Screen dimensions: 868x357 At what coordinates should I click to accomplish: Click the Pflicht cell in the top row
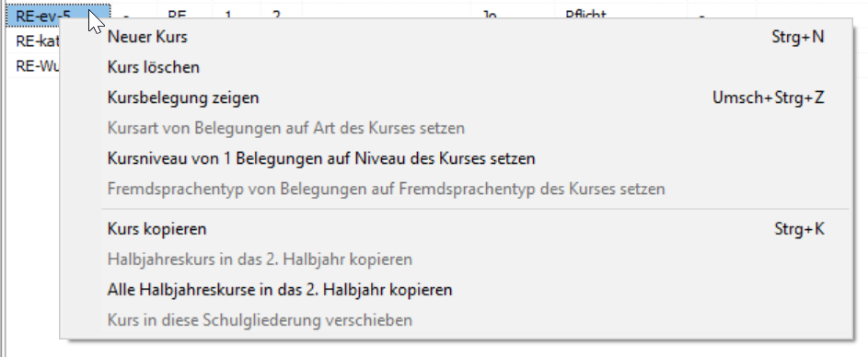click(x=585, y=14)
